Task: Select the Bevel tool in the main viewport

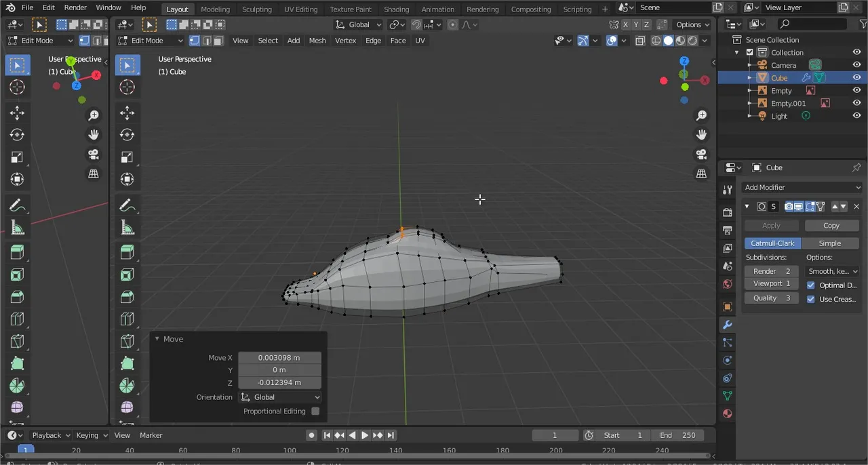Action: point(127,297)
